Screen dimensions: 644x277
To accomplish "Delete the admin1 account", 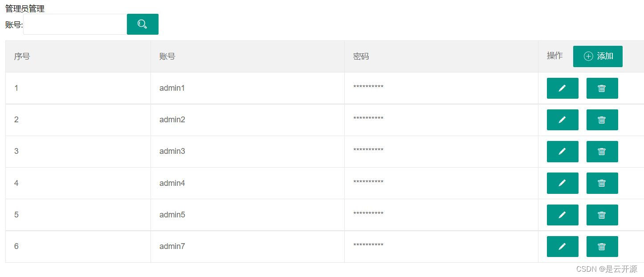I will (x=602, y=88).
